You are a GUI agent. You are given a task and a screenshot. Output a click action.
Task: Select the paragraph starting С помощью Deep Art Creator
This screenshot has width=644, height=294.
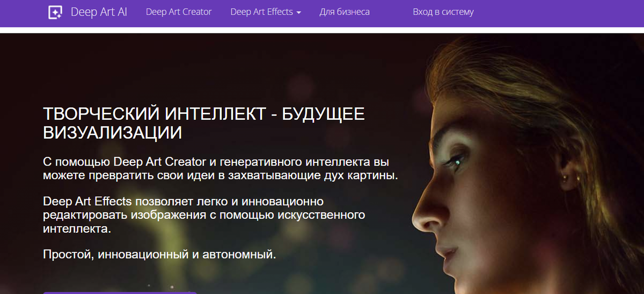221,169
